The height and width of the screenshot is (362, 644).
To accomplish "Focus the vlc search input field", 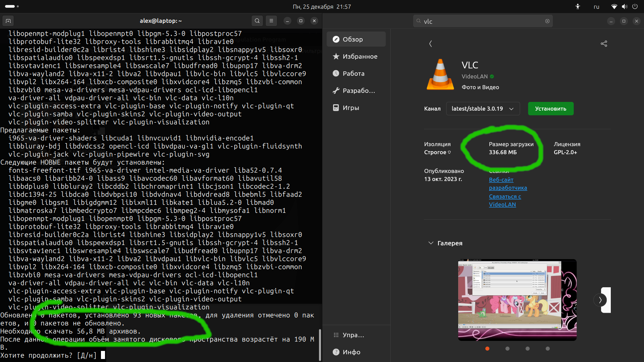I will [483, 21].
